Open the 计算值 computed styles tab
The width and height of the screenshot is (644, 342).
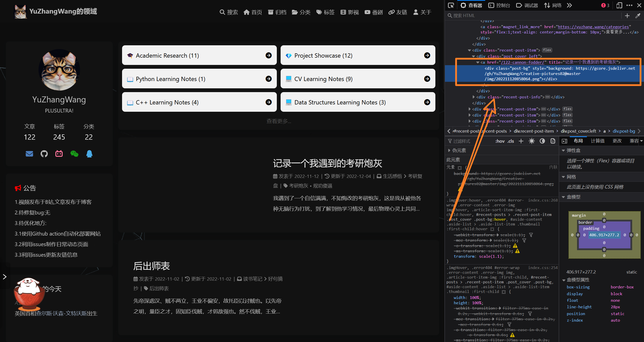[x=598, y=141]
